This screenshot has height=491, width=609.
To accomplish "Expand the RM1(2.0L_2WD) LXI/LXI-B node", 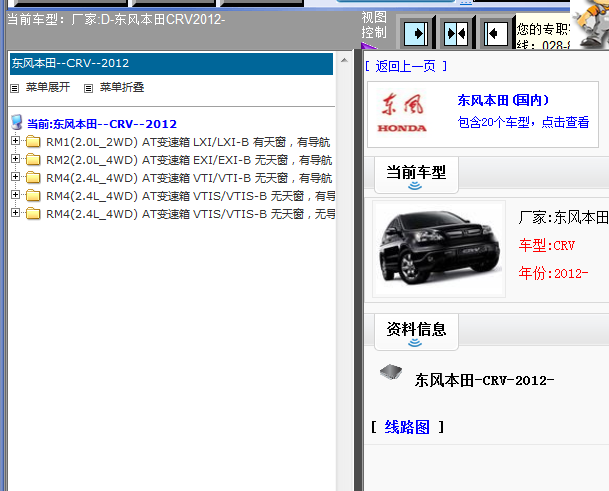I will (x=16, y=141).
